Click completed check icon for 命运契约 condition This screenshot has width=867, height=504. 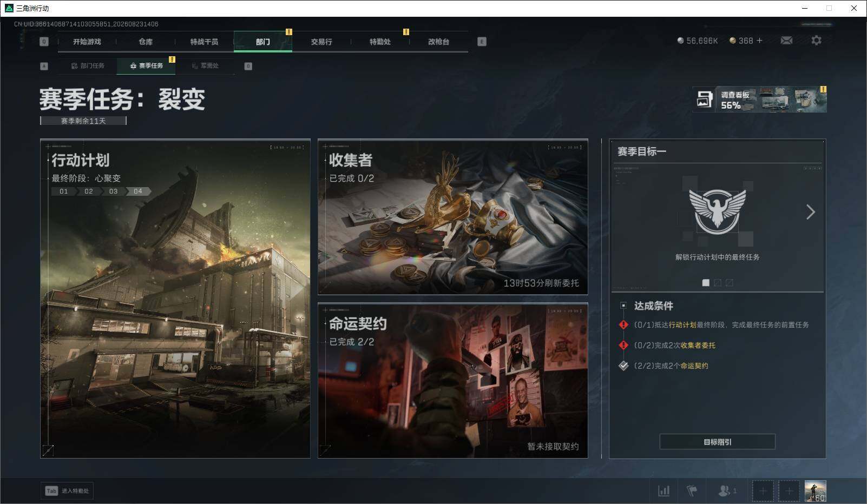[623, 366]
